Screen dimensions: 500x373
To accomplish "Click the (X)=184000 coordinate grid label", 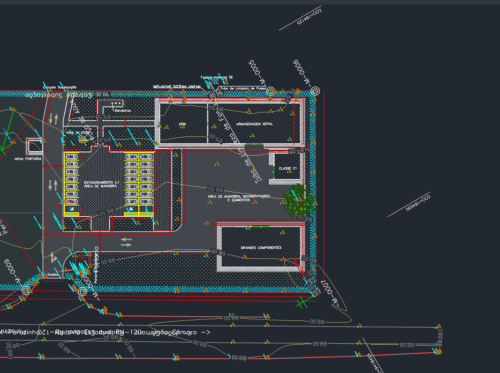I will coord(418,203).
